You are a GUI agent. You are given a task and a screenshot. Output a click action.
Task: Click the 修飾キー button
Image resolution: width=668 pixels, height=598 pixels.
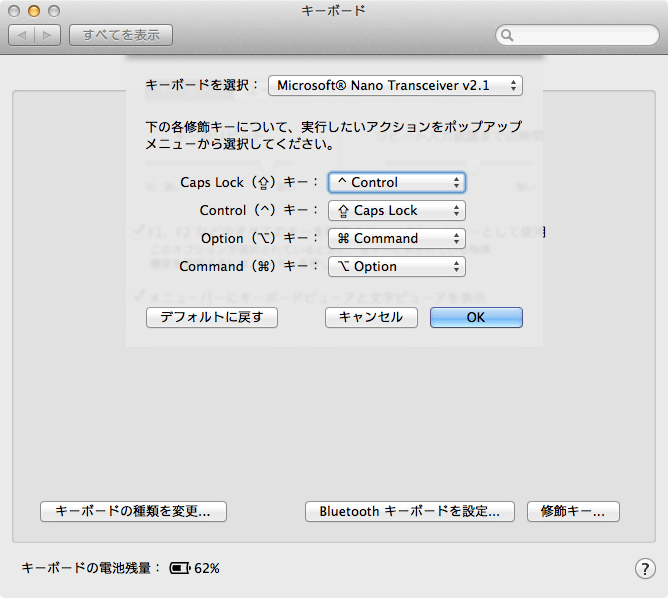click(573, 511)
